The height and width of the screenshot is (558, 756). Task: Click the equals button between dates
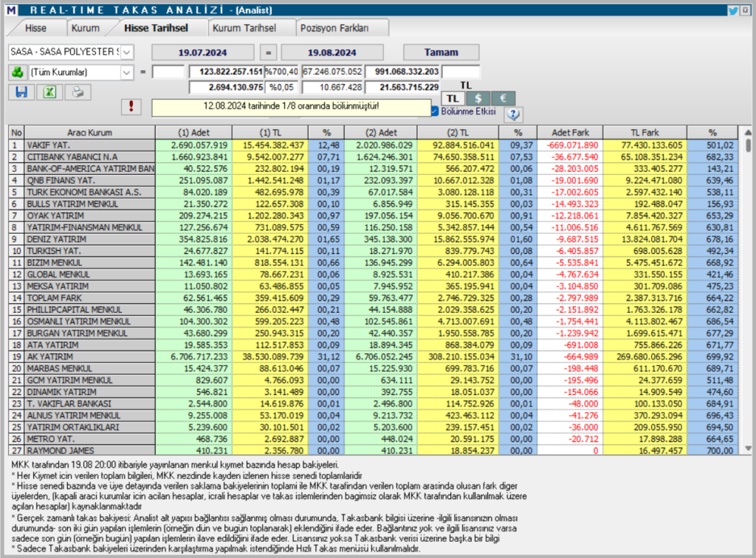(268, 52)
